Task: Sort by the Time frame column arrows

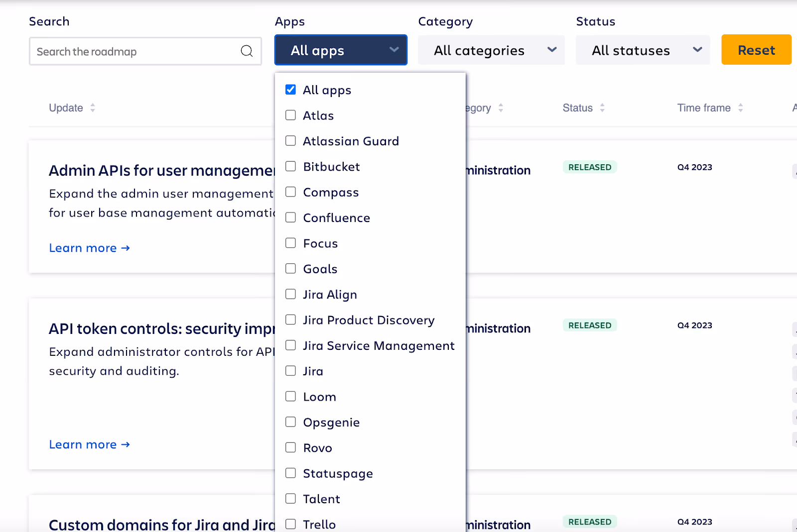Action: (x=741, y=108)
